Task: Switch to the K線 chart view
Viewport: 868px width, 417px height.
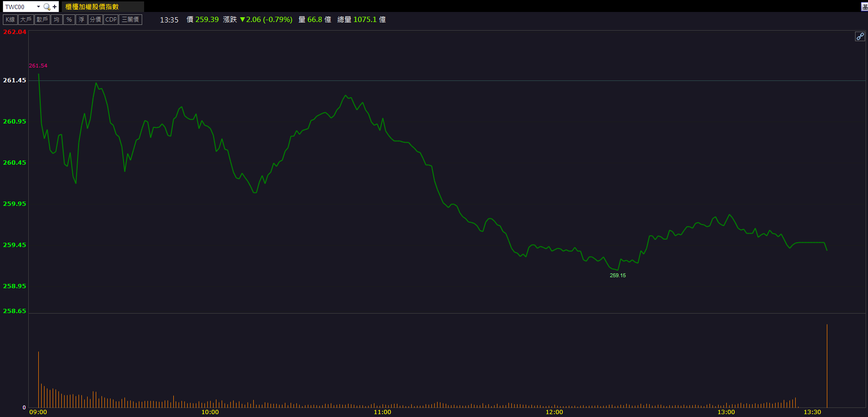Action: tap(10, 20)
